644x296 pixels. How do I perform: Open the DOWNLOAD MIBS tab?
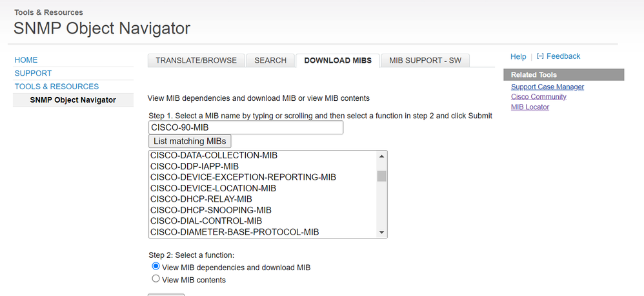coord(337,61)
